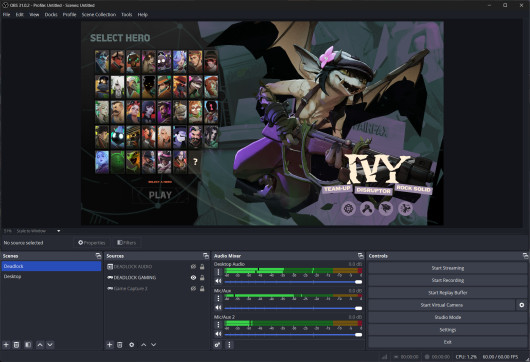Click Start Recording

448,280
